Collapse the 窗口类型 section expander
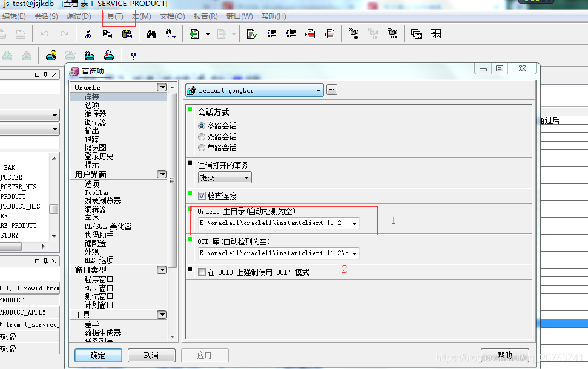588x369 pixels. (x=162, y=270)
